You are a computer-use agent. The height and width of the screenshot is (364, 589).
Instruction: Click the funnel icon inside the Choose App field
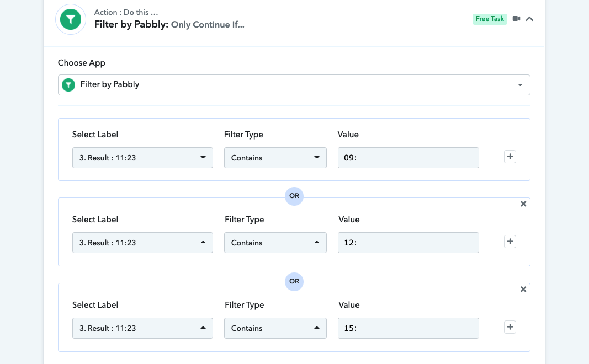tap(68, 85)
